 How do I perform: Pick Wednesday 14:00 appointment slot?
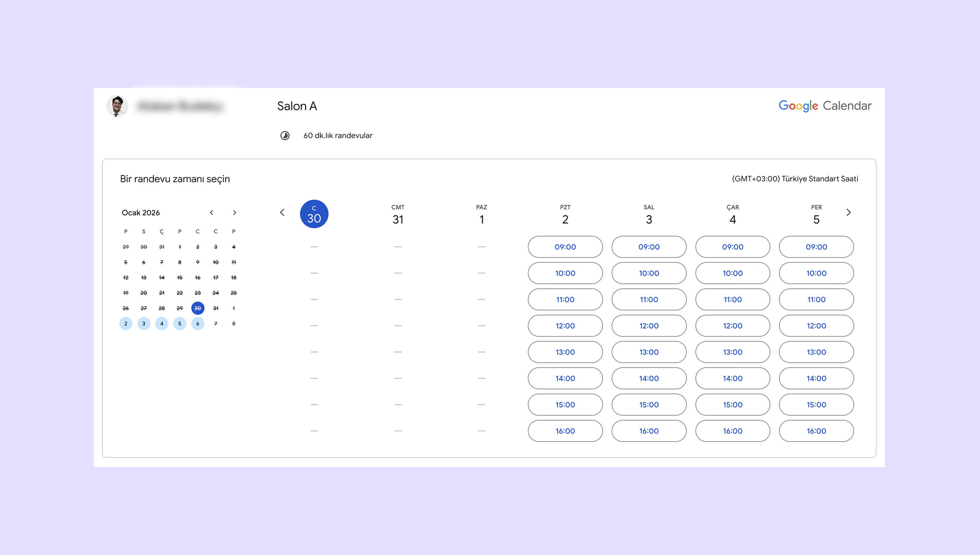pos(732,378)
